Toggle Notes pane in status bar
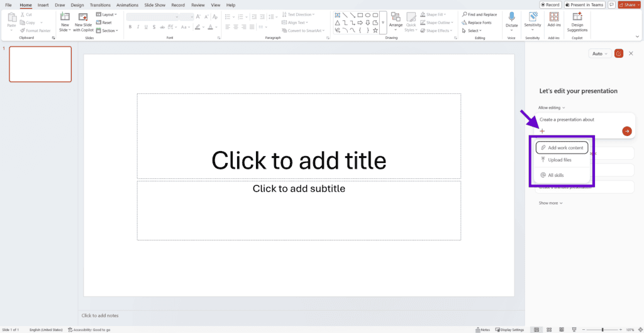The width and height of the screenshot is (644, 333). click(482, 330)
